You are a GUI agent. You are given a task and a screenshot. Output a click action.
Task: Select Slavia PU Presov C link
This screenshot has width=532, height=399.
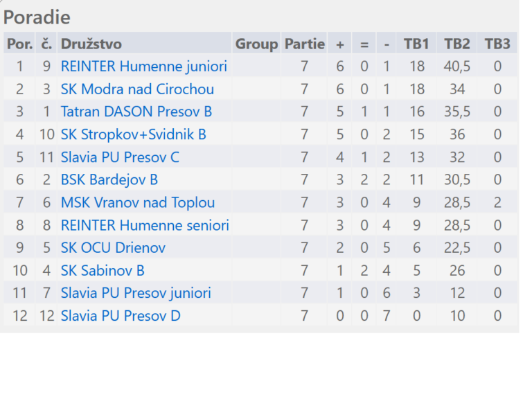(x=120, y=157)
